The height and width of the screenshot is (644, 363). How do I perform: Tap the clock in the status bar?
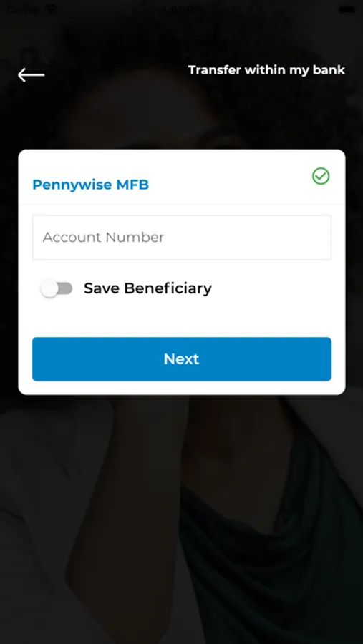181,9
